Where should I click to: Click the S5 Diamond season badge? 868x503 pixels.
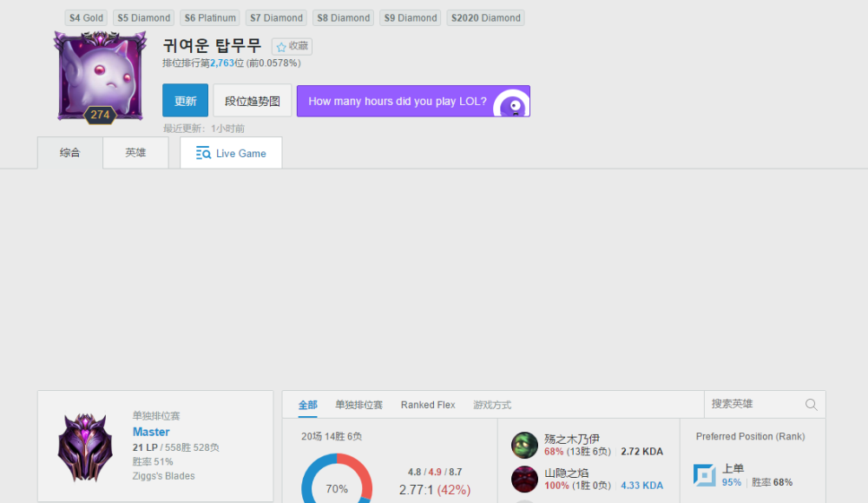point(144,17)
